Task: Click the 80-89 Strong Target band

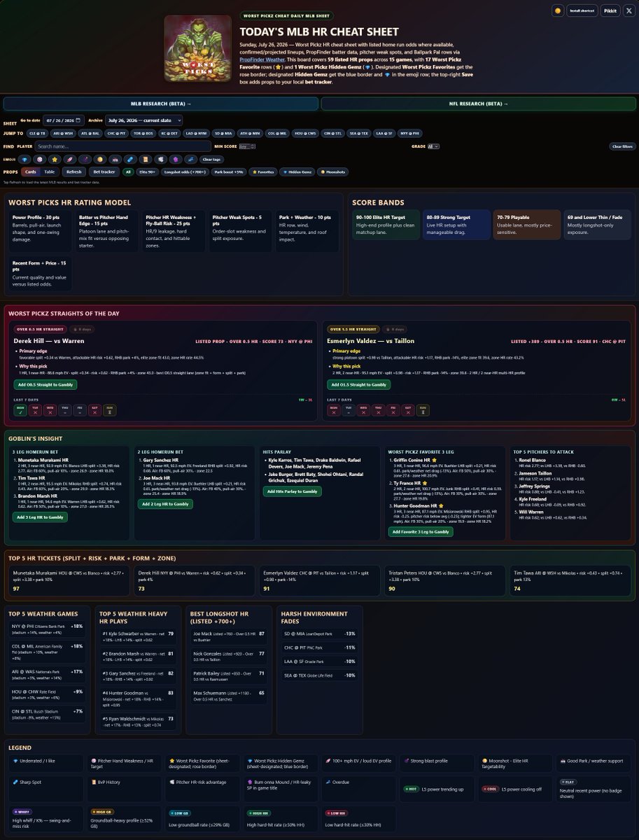Action: pos(456,225)
